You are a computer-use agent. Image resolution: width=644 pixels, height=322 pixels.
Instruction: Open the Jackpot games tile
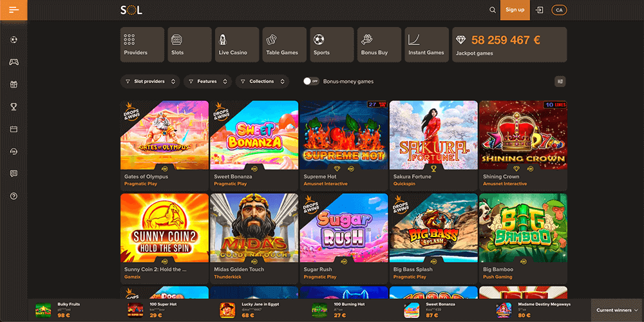[x=509, y=45]
